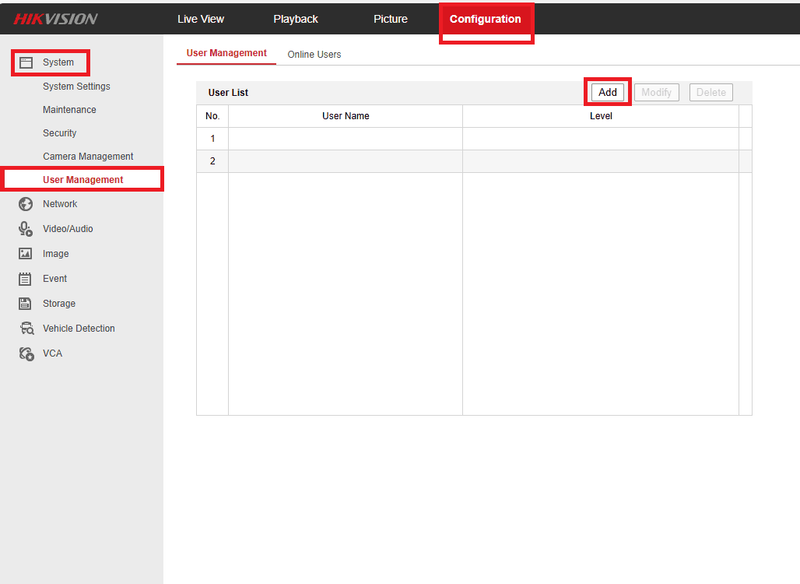Select user row number 2
The image size is (800, 584).
474,161
